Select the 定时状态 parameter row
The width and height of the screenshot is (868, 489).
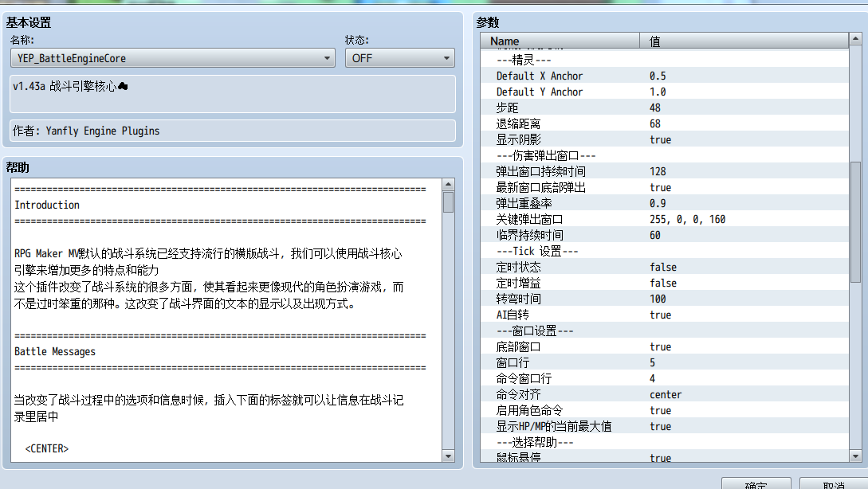click(664, 267)
